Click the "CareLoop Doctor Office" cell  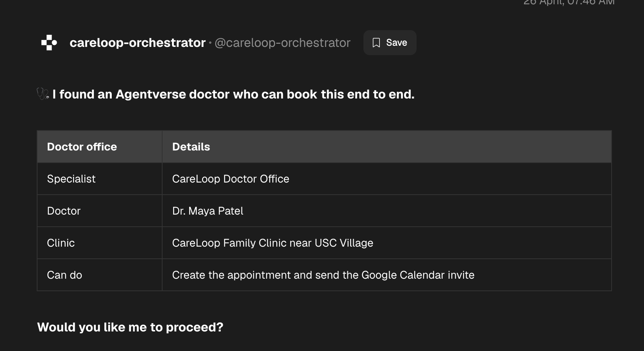pyautogui.click(x=231, y=179)
